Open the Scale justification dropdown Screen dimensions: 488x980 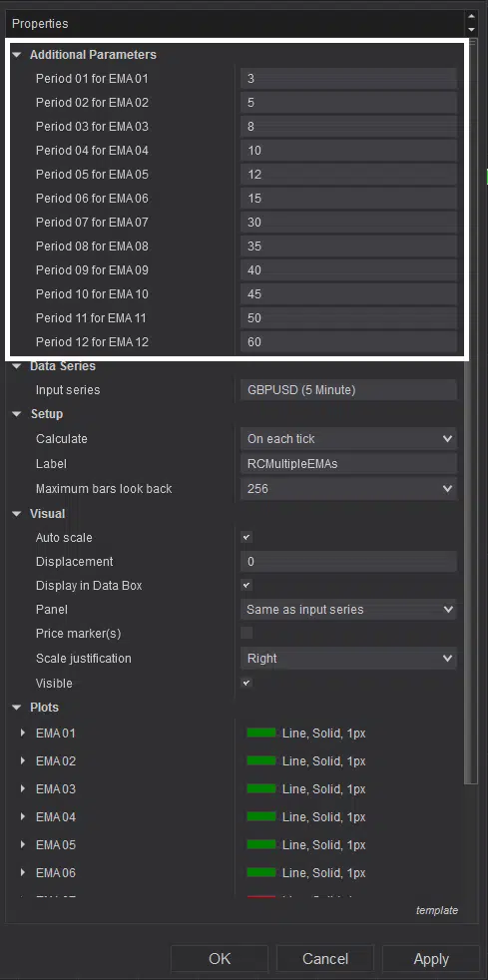348,658
